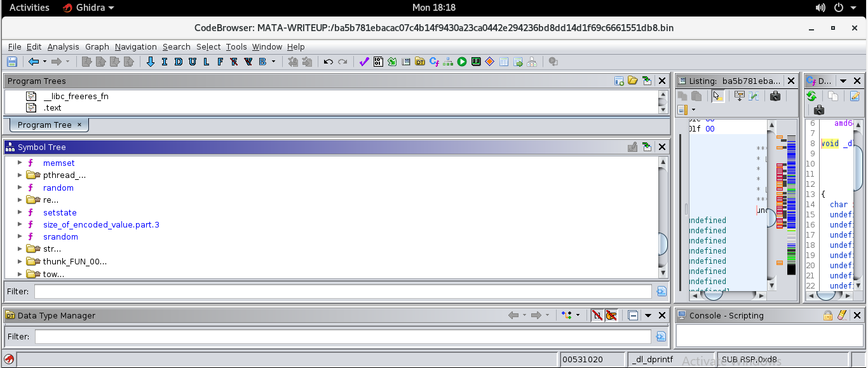Click the orange diamond toolbar icon

490,62
